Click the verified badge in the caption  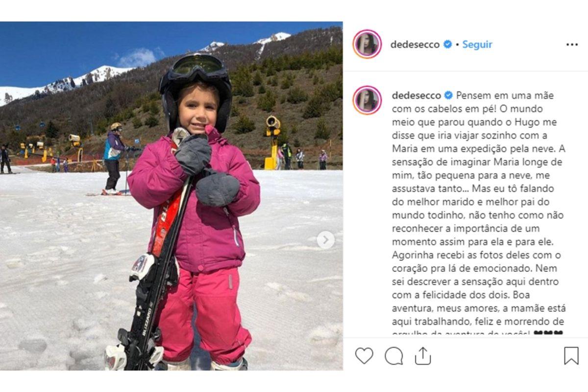(x=448, y=95)
